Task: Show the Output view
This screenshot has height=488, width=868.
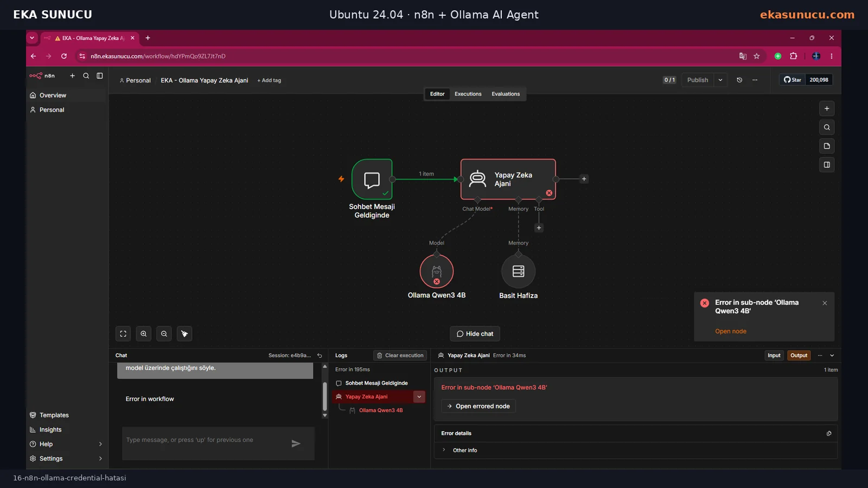Action: point(799,356)
